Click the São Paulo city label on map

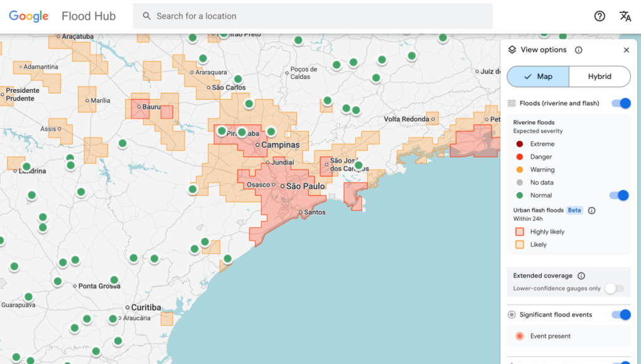click(306, 186)
